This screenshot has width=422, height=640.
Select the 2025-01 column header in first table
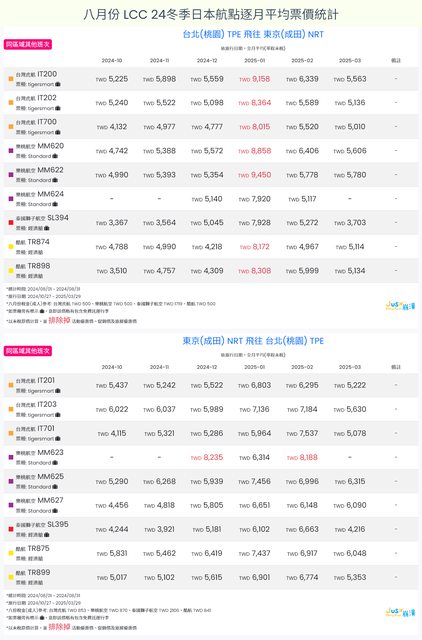pos(255,60)
